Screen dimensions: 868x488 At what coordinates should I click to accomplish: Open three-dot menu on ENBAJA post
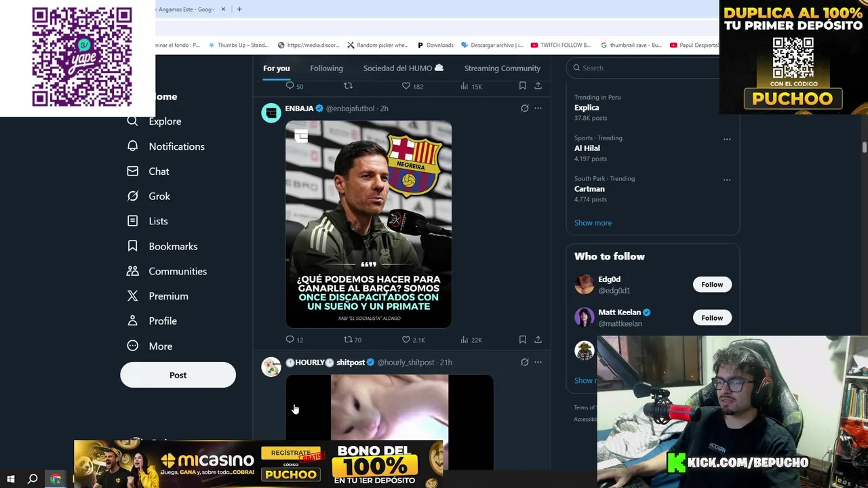(x=538, y=108)
